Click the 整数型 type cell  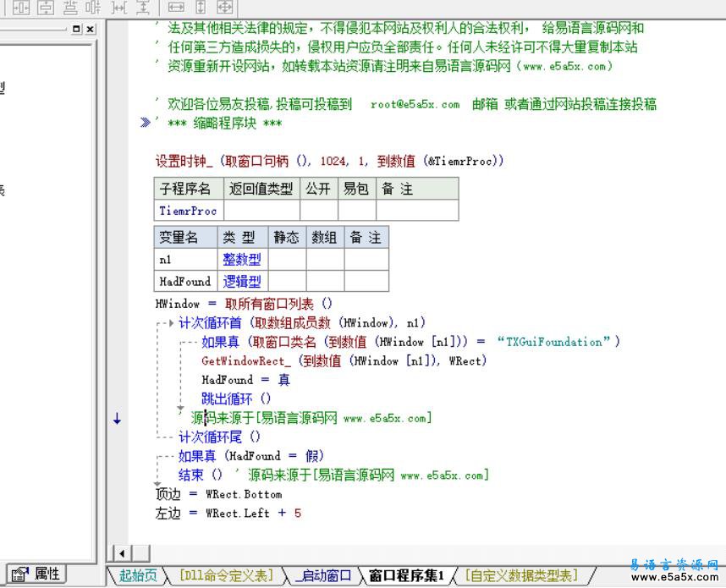pos(242,259)
